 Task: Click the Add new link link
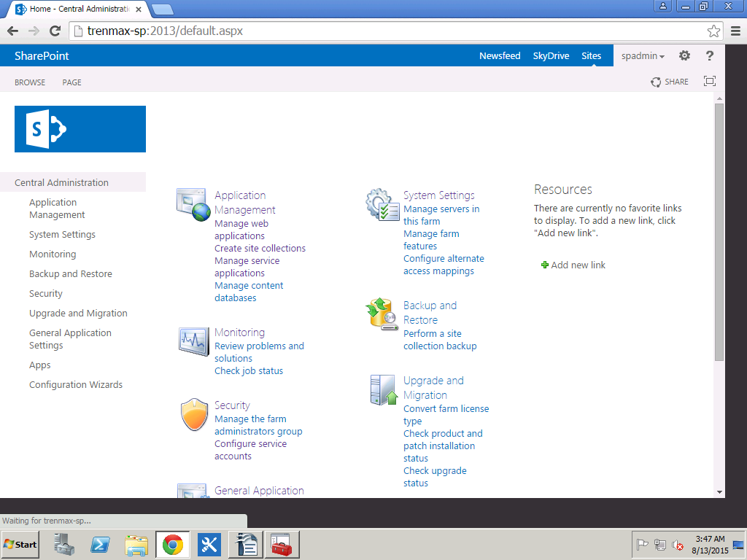click(x=578, y=265)
